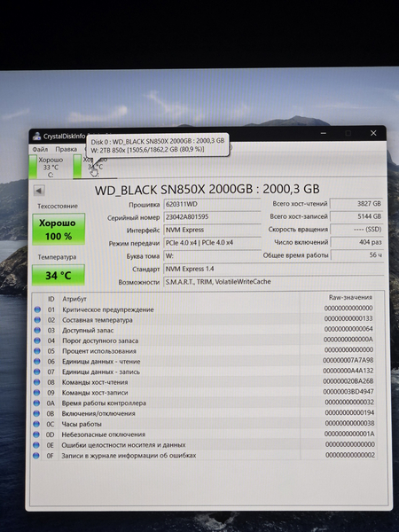The width and height of the screenshot is (399, 532).
Task: Click status dot for attribute 0F
Action: [x=36, y=456]
